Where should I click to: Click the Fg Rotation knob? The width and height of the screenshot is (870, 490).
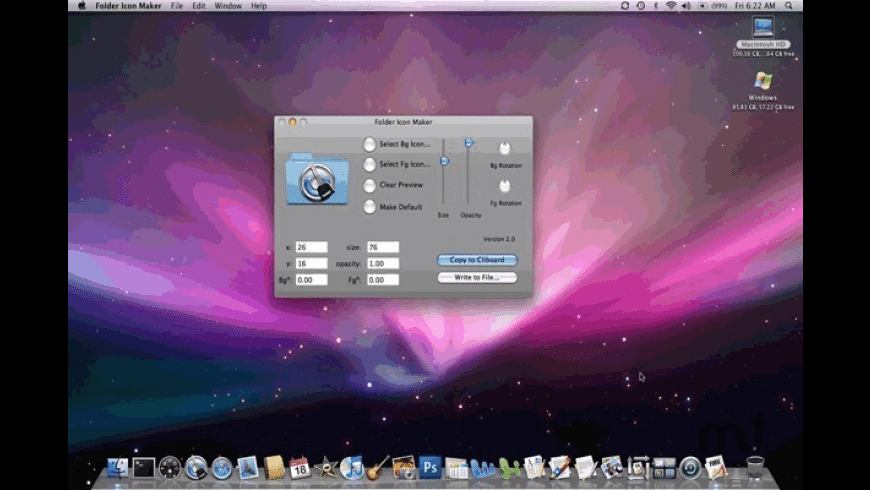click(x=504, y=186)
